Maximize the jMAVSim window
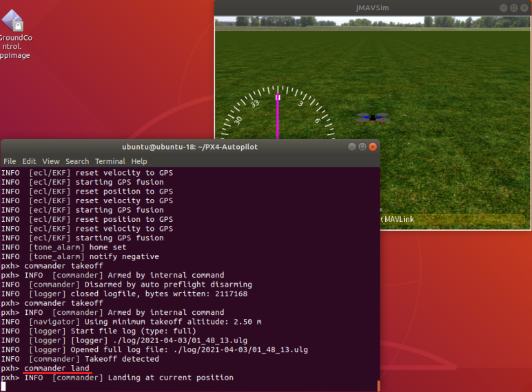 (x=513, y=8)
